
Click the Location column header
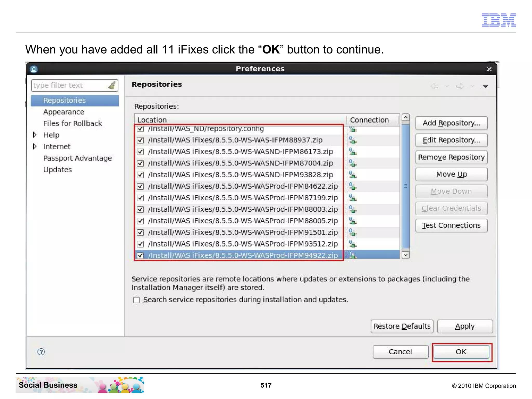[240, 120]
